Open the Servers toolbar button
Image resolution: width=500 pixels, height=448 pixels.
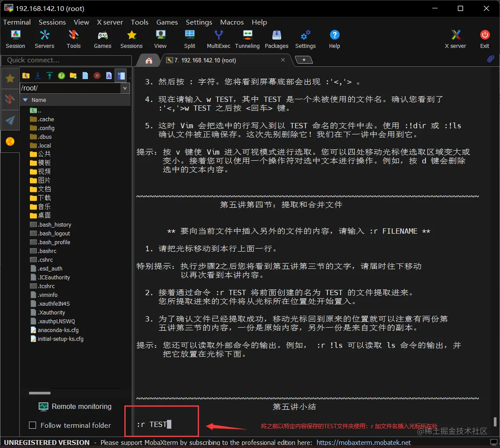44,39
